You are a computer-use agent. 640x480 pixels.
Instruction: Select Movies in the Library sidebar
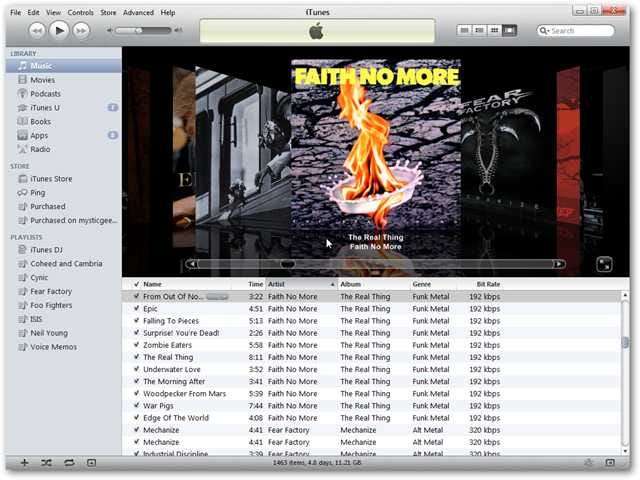(64, 80)
